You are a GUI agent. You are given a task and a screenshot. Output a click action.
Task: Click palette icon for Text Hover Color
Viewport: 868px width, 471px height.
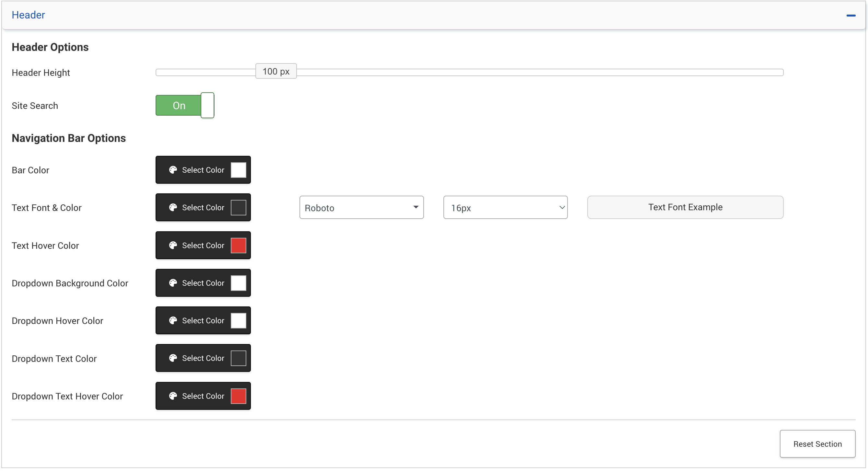(x=173, y=246)
